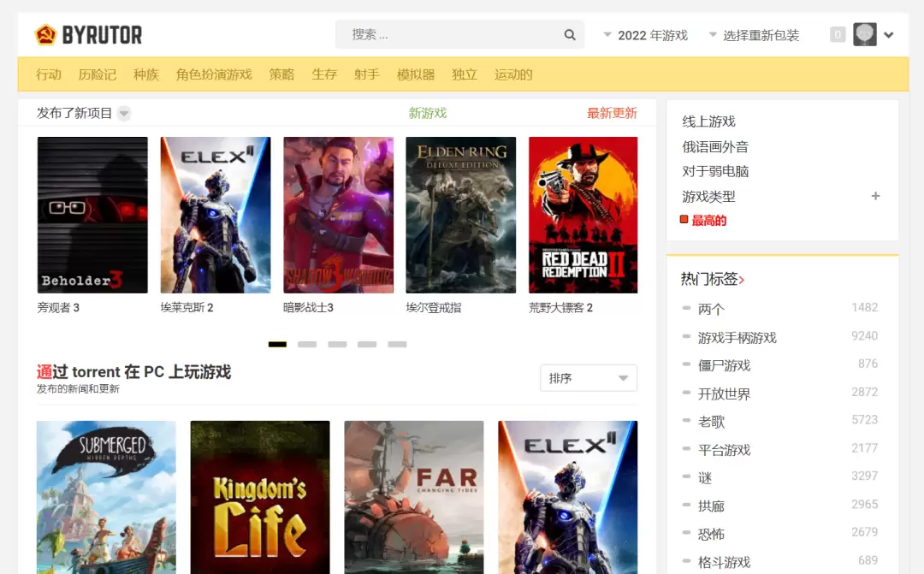Select the 格斗游戏 tag
Image resolution: width=924 pixels, height=574 pixels.
point(725,562)
